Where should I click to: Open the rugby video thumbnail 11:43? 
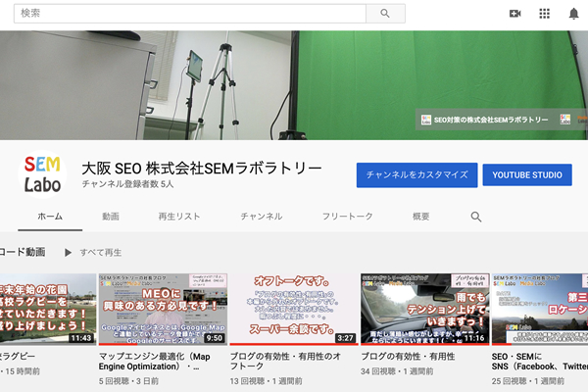tap(48, 309)
